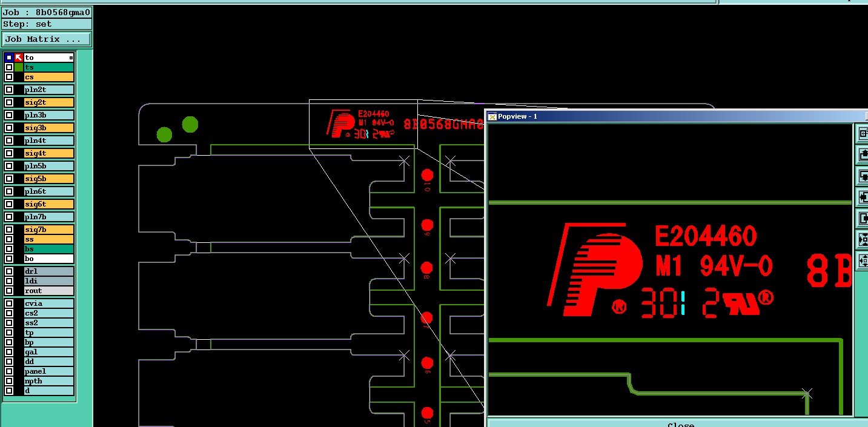Select the 'to' layer name
This screenshot has width=868, height=427.
click(x=49, y=58)
